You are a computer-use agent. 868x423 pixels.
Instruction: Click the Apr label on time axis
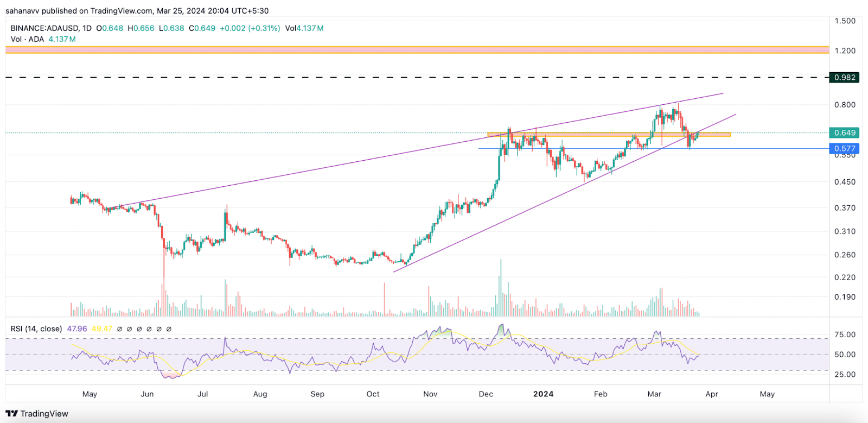point(712,394)
